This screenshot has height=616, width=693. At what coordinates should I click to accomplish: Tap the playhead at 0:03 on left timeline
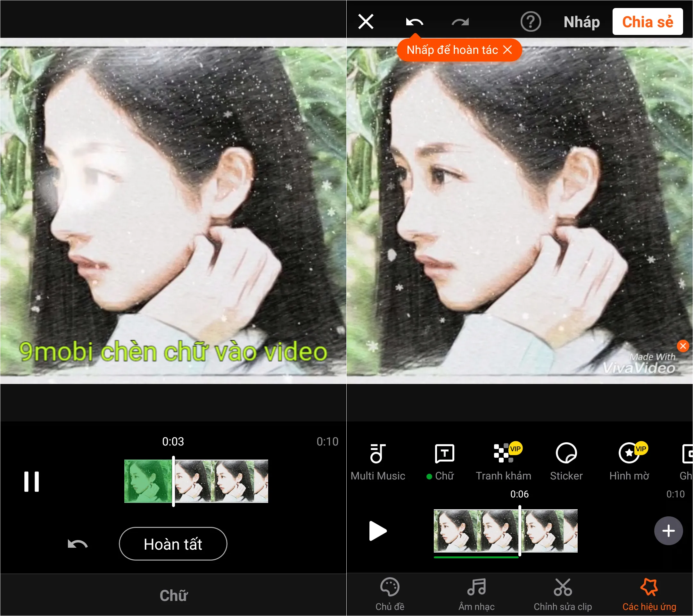pos(174,481)
